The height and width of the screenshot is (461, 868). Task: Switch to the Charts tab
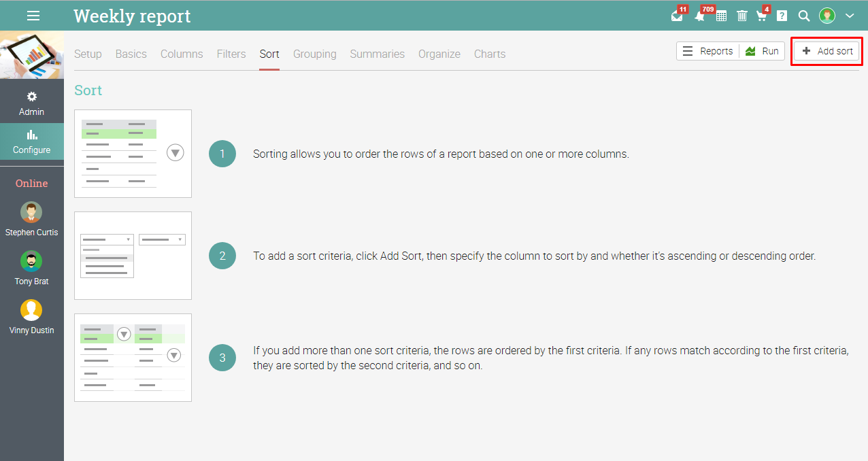(490, 54)
